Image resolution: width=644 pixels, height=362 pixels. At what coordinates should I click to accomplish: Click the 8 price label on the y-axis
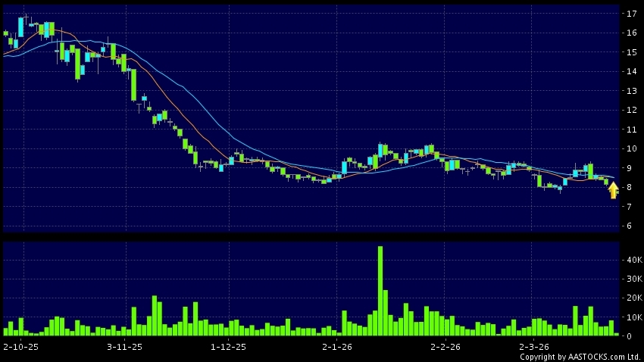628,187
